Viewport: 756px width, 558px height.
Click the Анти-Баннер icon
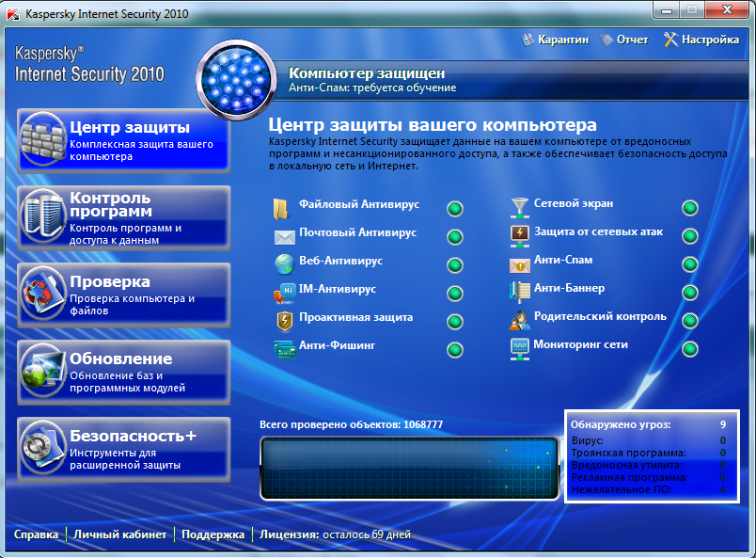coord(519,292)
